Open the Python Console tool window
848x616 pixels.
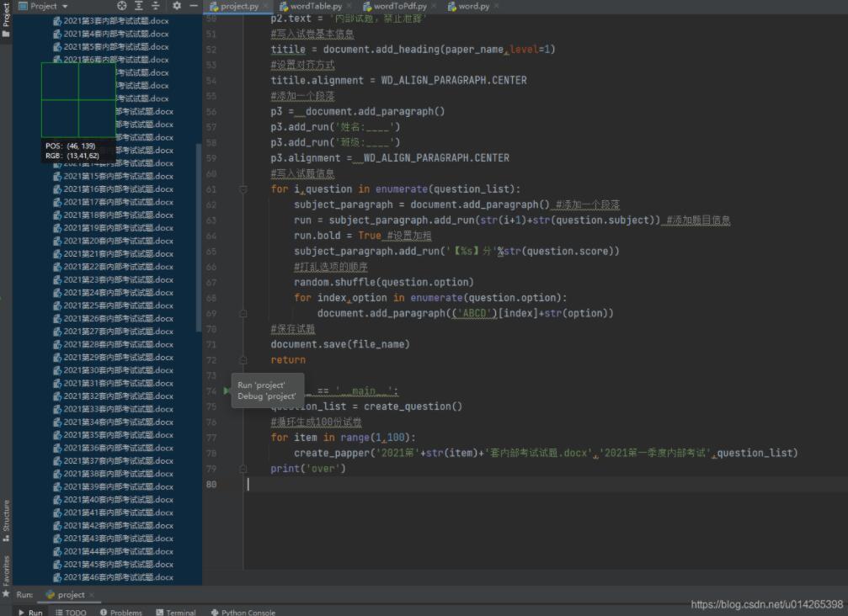(243, 612)
